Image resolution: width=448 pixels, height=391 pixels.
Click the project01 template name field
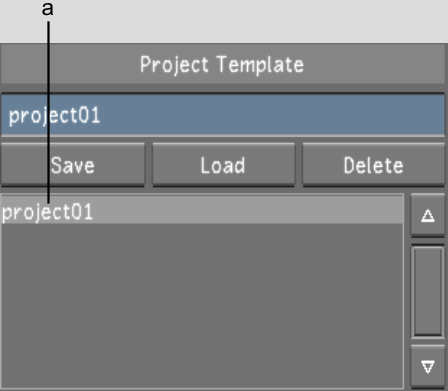tap(223, 115)
